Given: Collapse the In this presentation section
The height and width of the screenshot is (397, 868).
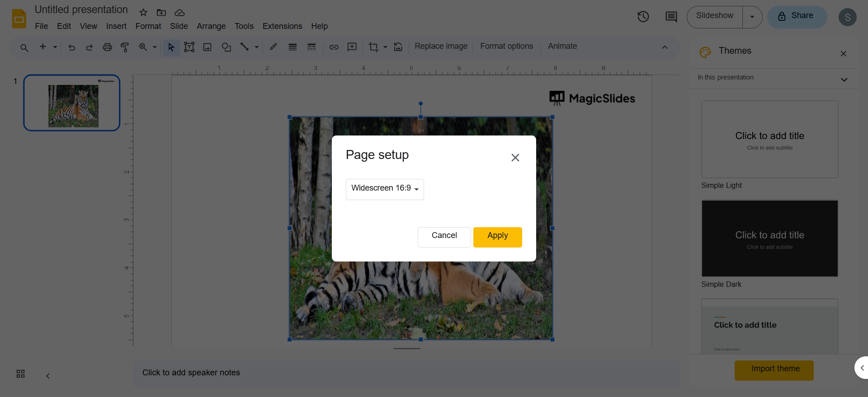Looking at the screenshot, I should 844,79.
